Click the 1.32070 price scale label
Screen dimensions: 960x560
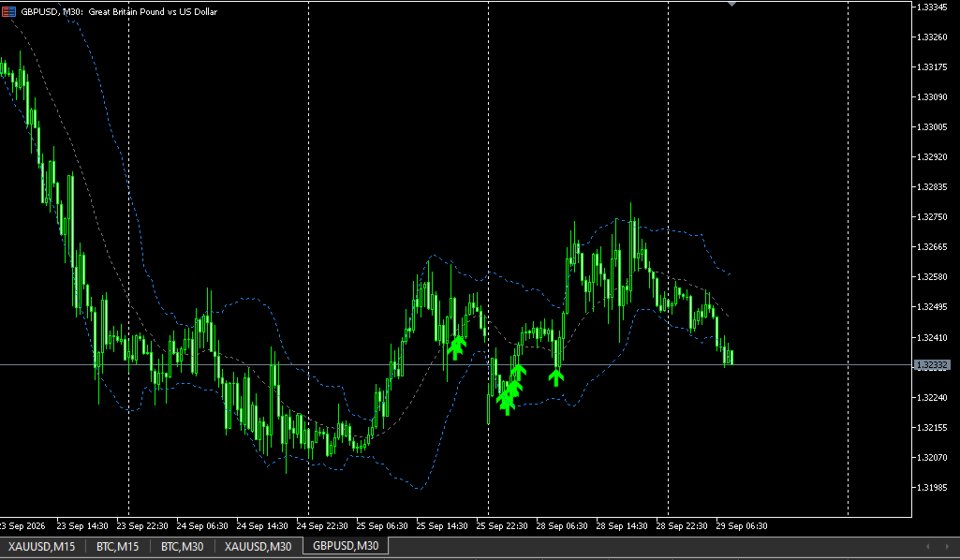coord(931,457)
